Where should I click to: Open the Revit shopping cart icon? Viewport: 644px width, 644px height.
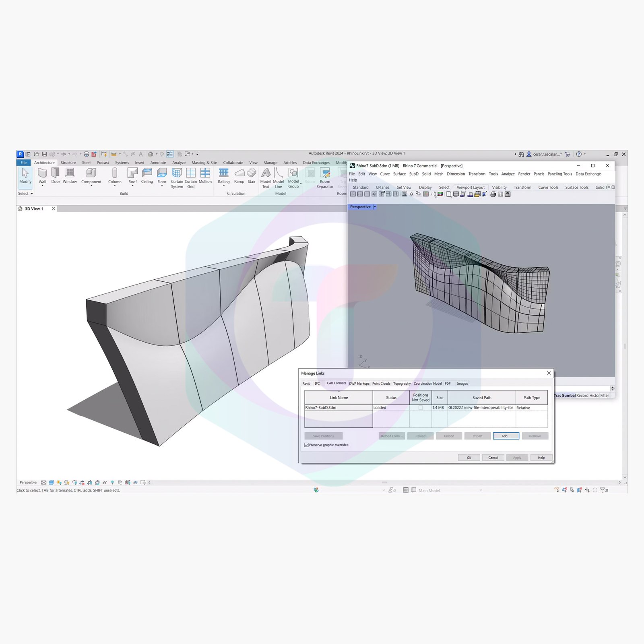tap(568, 154)
